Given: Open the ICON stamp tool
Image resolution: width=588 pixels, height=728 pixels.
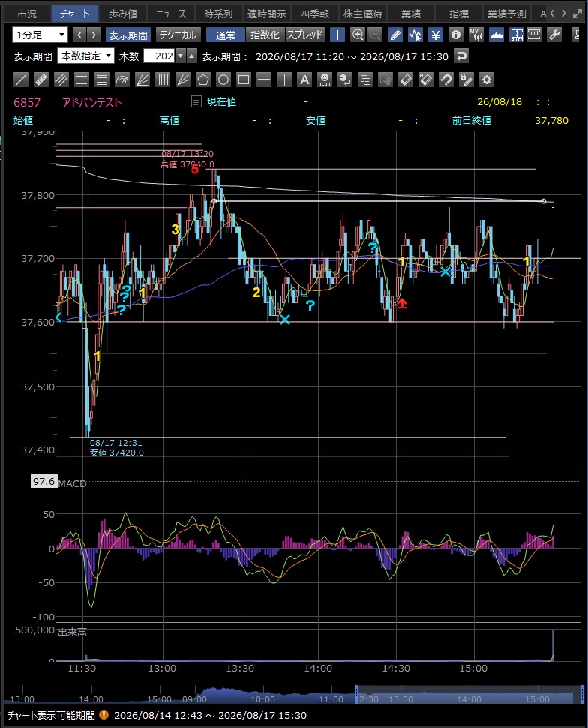Looking at the screenshot, I should [325, 80].
